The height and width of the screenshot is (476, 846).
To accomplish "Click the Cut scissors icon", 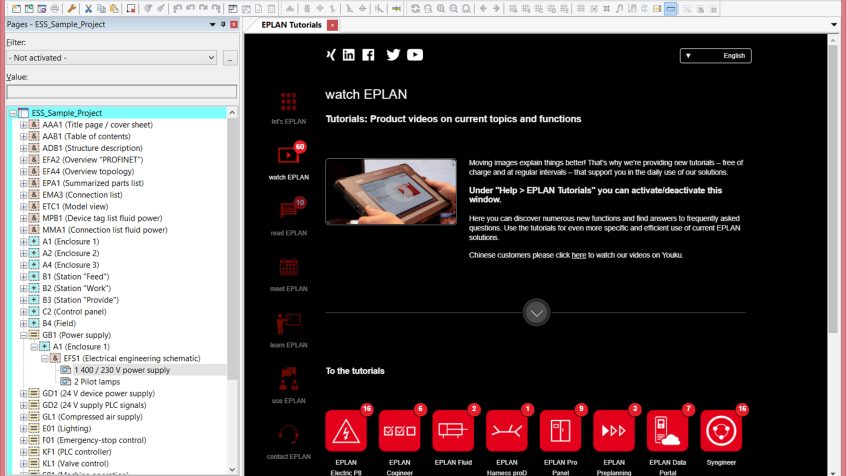I will click(x=88, y=9).
